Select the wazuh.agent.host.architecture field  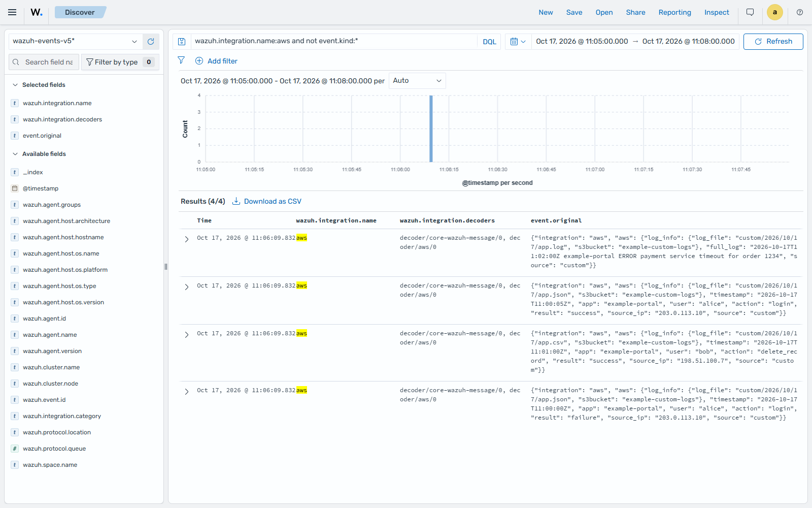pyautogui.click(x=66, y=221)
